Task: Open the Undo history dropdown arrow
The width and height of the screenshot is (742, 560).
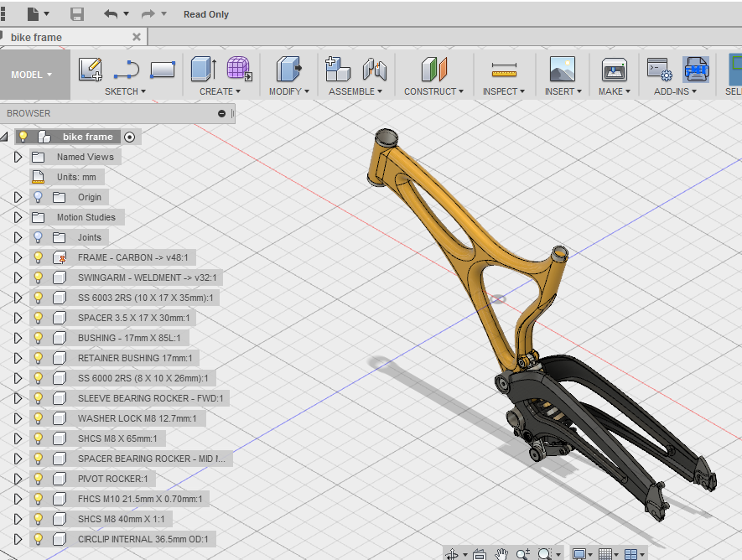Action: [127, 13]
